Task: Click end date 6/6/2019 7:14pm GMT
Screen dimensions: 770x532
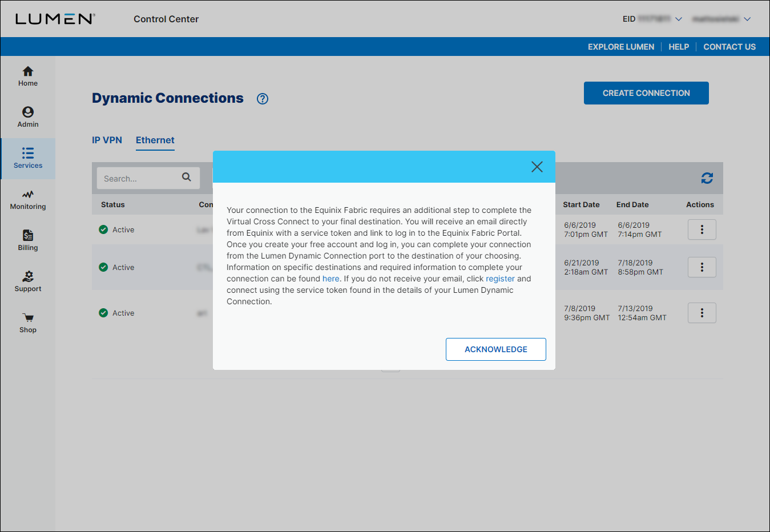Action: (x=640, y=229)
